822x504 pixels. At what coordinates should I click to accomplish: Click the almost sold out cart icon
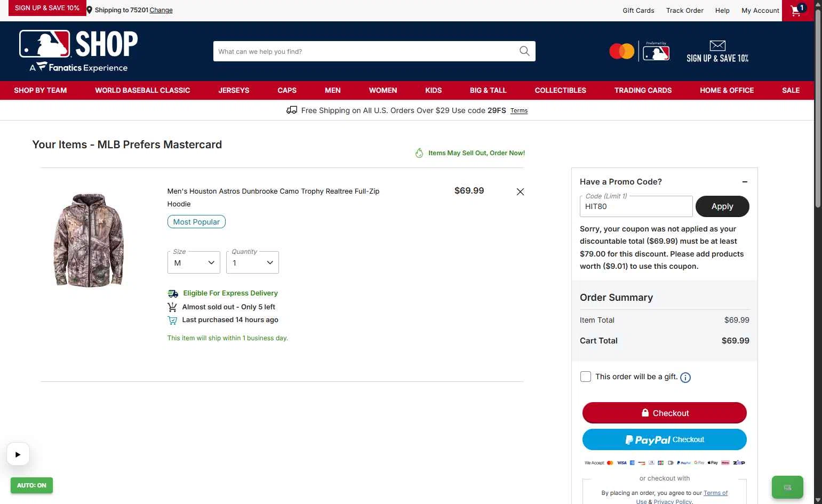172,307
